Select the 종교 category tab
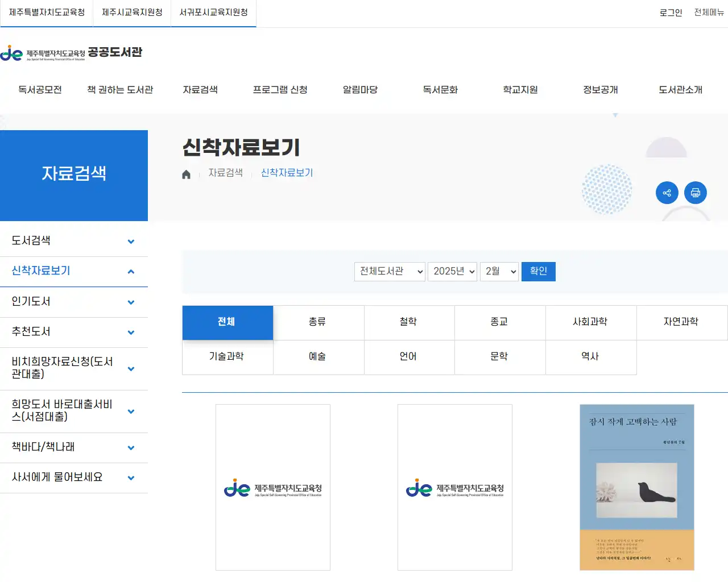The height and width of the screenshot is (582, 728). click(500, 322)
